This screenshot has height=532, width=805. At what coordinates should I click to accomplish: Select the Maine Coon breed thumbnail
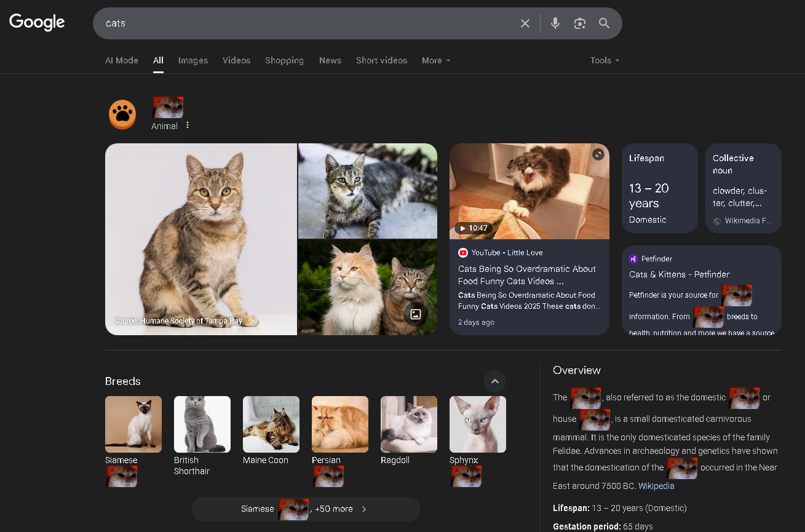click(271, 424)
